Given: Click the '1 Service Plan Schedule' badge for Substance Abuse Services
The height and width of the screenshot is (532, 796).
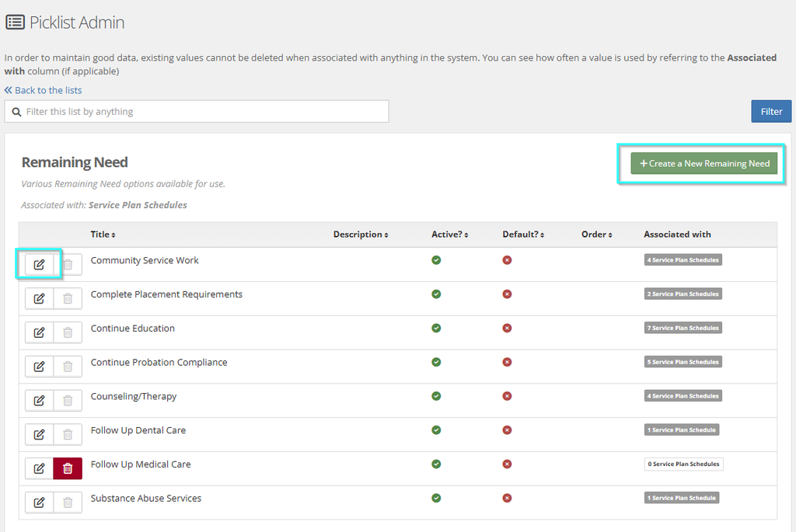Looking at the screenshot, I should point(681,498).
